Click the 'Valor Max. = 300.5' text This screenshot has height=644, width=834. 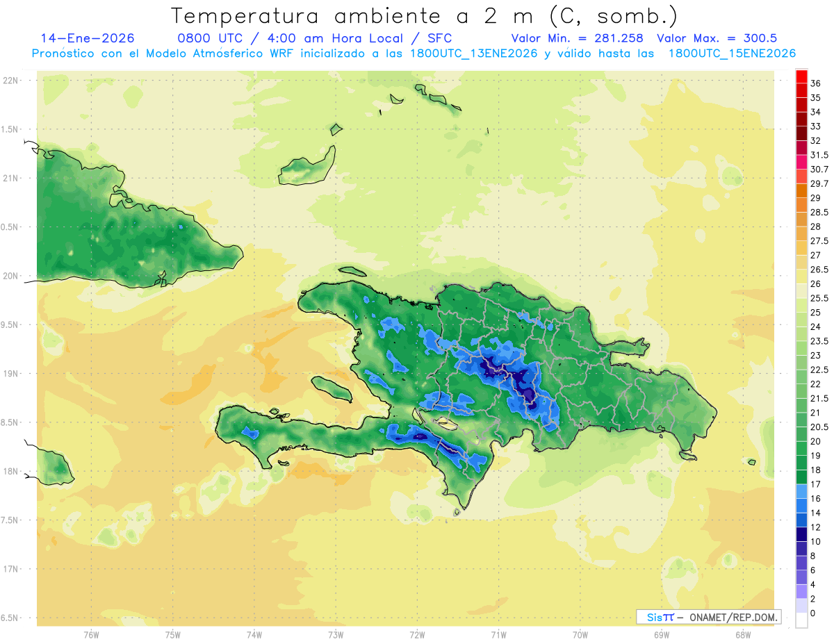(717, 38)
